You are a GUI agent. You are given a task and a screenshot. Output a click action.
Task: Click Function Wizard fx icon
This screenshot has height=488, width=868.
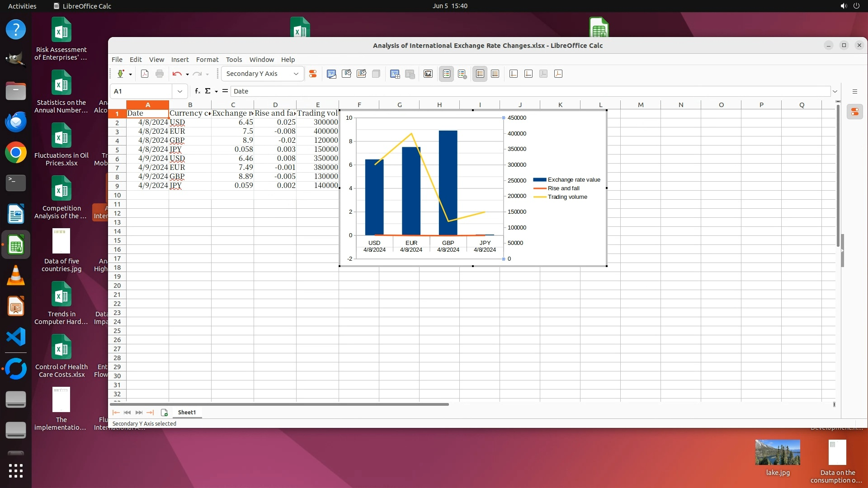tap(197, 91)
